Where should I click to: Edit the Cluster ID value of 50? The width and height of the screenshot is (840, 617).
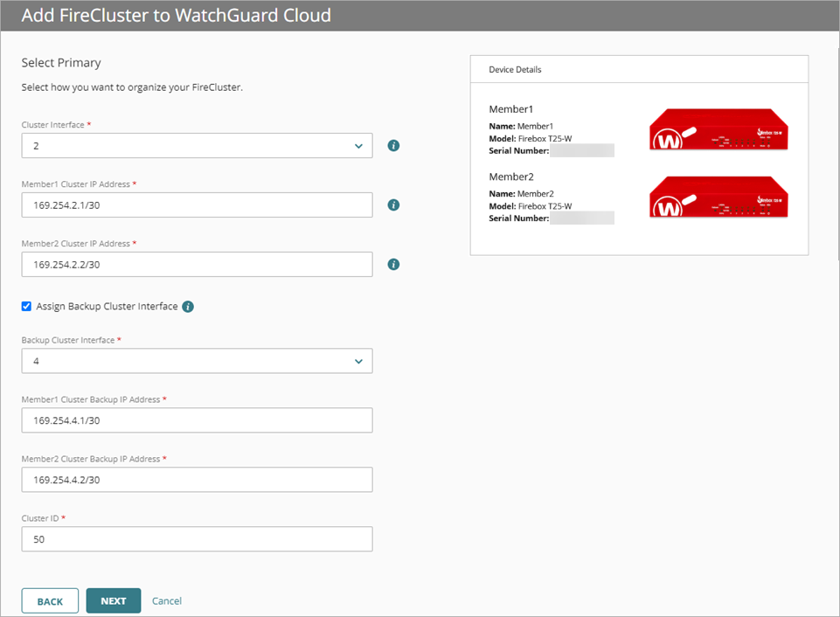(x=197, y=539)
